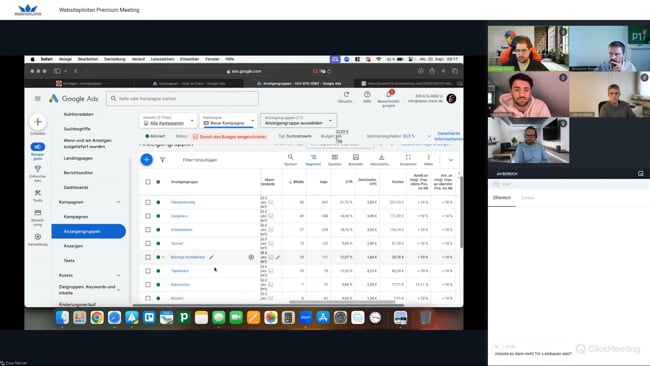The width and height of the screenshot is (650, 366).
Task: Open Kampagnen megaphone icon in left rail
Action: [x=37, y=147]
